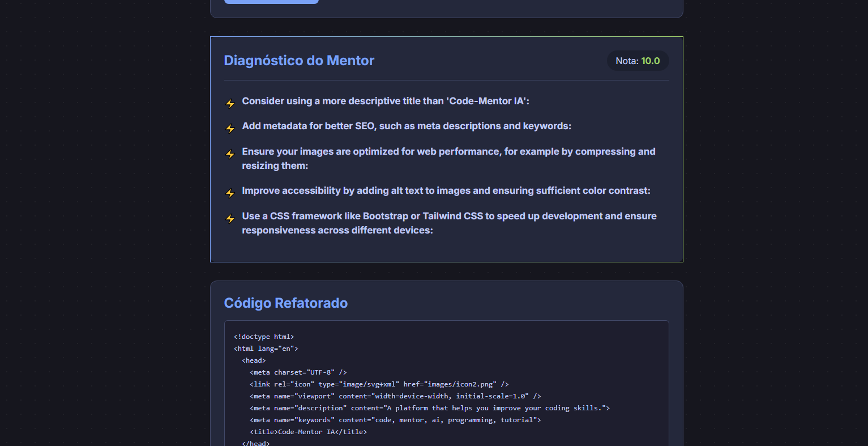This screenshot has height=446, width=868.
Task: Click the lightning icon beside the CSS framework tip
Action: pyautogui.click(x=230, y=219)
